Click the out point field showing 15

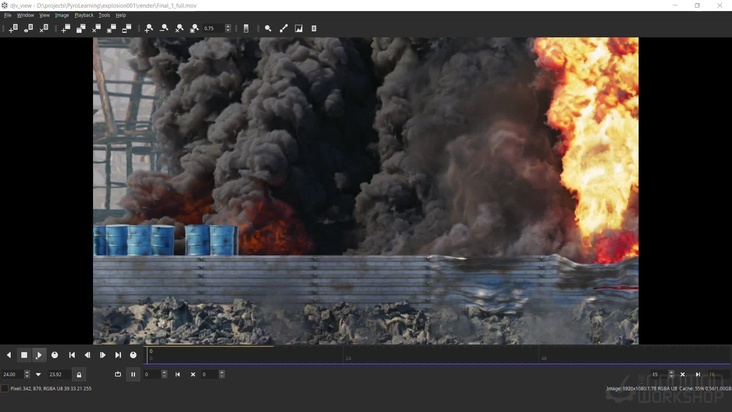tap(659, 374)
